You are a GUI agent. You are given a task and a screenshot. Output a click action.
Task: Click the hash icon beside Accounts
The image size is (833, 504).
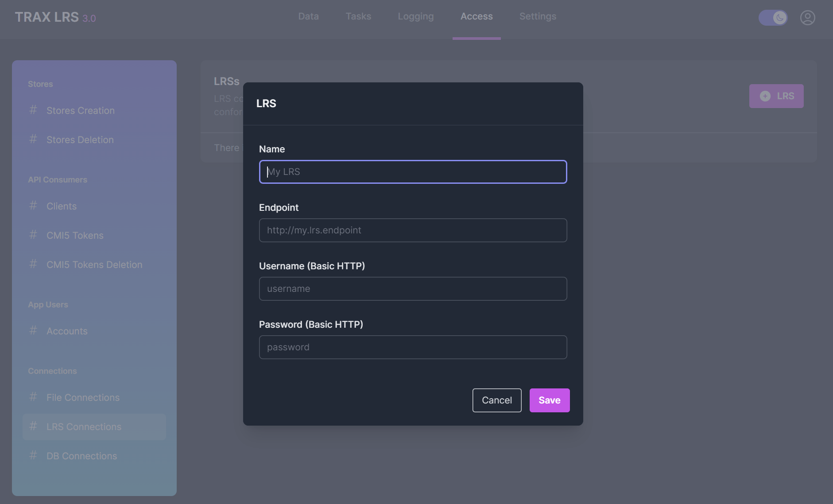[x=33, y=330]
